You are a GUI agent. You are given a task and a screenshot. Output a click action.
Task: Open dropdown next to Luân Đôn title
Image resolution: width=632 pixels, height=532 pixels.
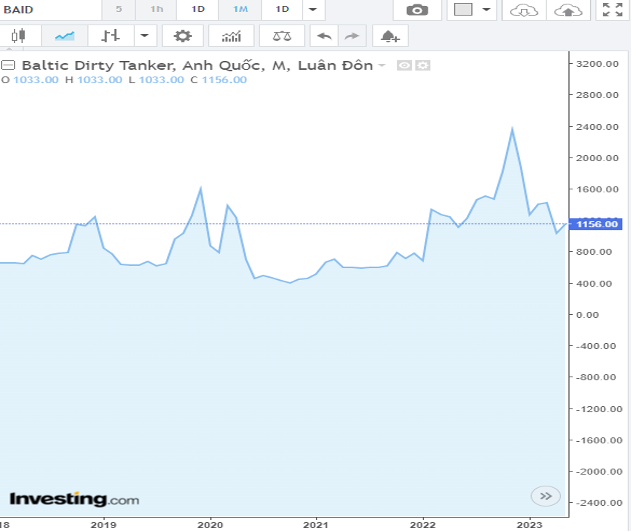[382, 65]
